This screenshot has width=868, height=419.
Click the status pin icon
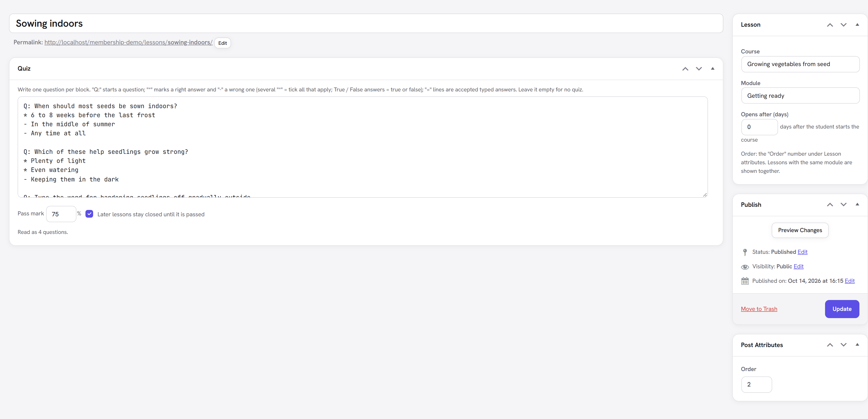[745, 252]
